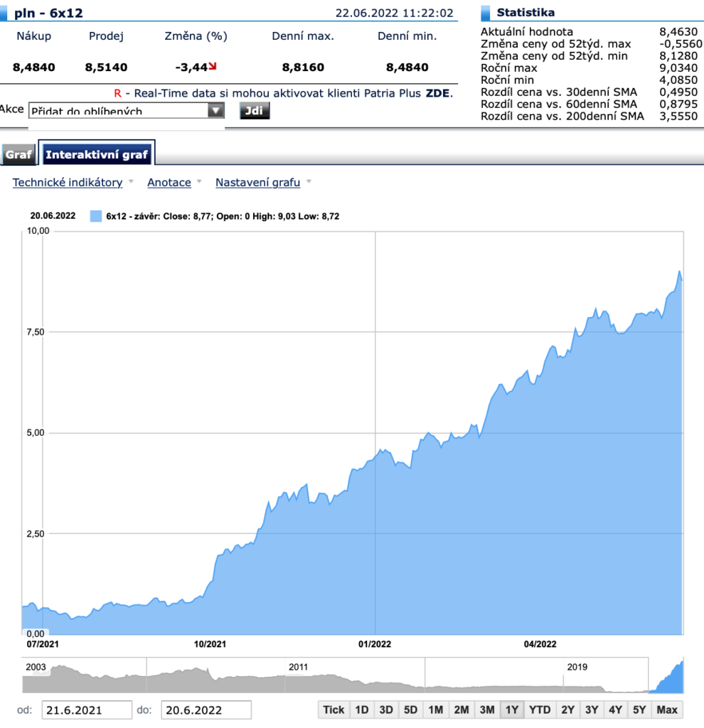Open the Přidat do oblíbených dropdown arrow
704x728 pixels.
tap(215, 111)
